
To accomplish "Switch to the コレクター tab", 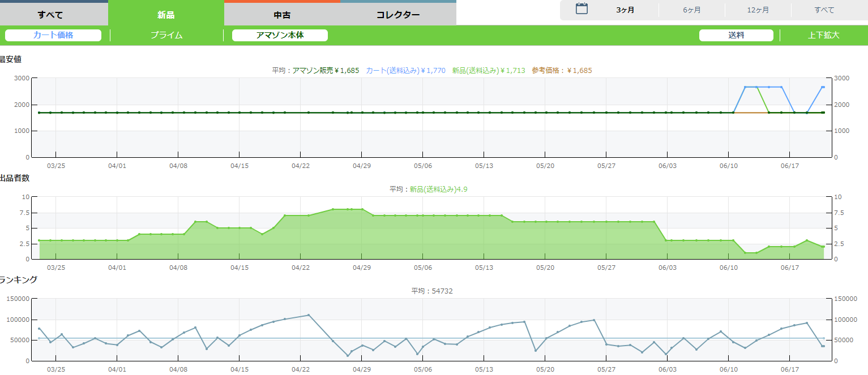I will pyautogui.click(x=398, y=14).
